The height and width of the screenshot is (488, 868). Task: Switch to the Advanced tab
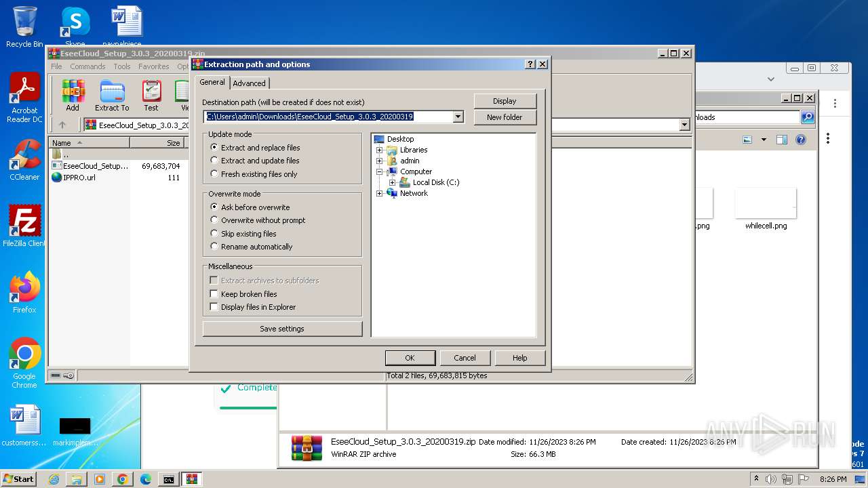point(250,83)
